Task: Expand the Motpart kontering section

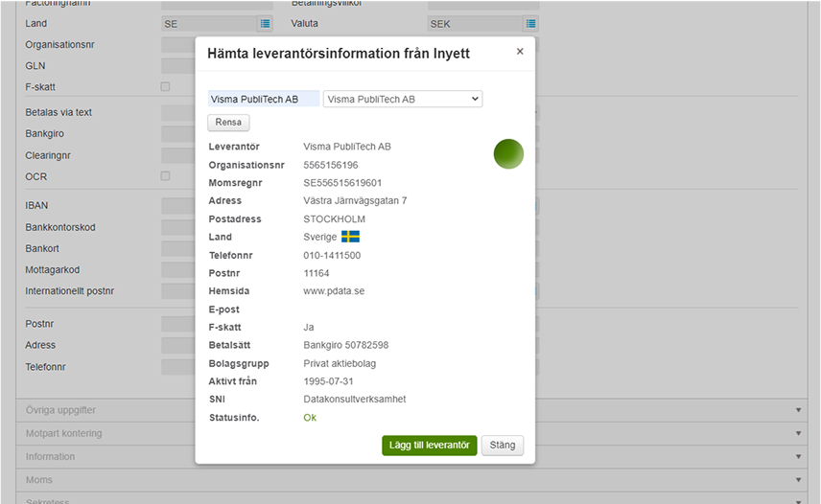Action: [411, 433]
